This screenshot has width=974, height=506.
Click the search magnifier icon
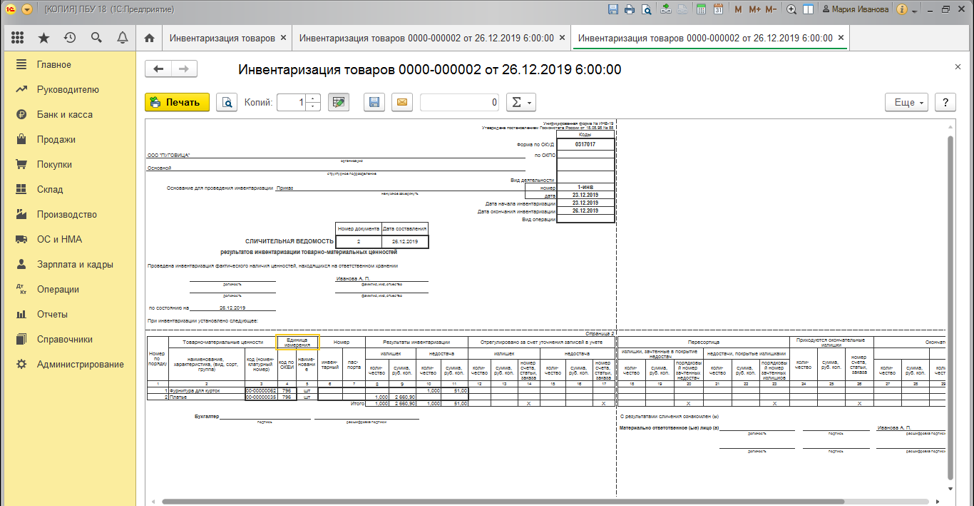coord(96,38)
